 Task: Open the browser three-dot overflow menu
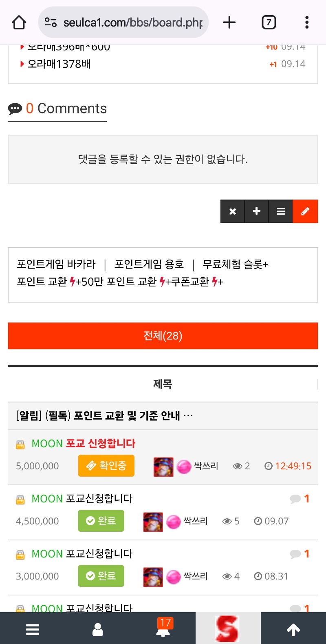point(307,22)
